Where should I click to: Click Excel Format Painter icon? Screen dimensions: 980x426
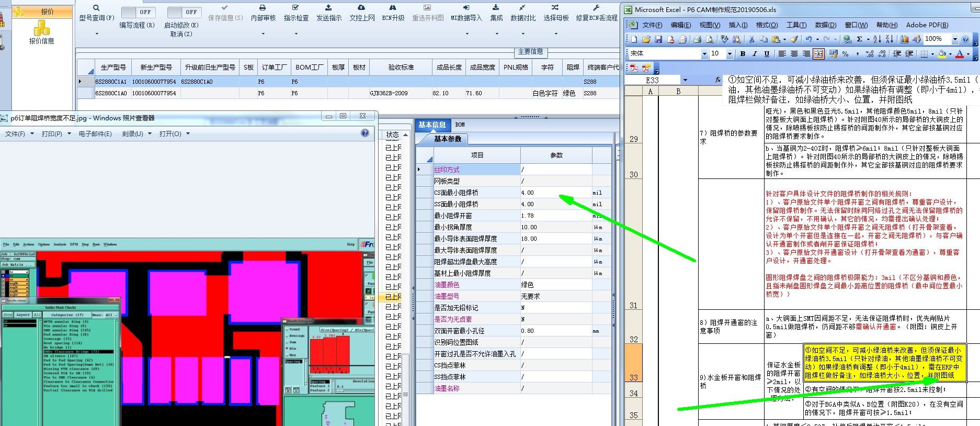pyautogui.click(x=794, y=39)
